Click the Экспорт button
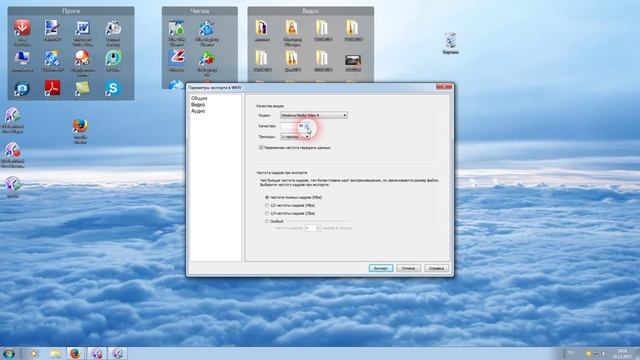 pos(381,268)
